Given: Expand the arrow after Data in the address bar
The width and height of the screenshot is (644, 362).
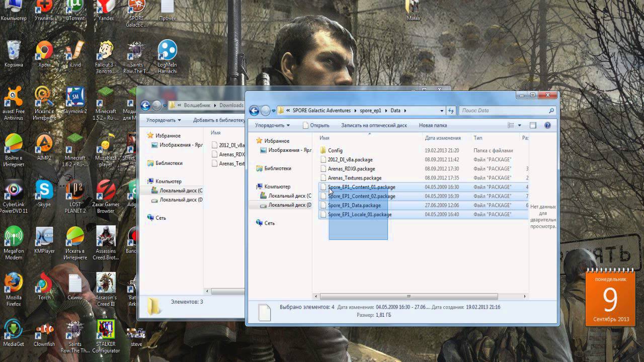Looking at the screenshot, I should [x=405, y=111].
